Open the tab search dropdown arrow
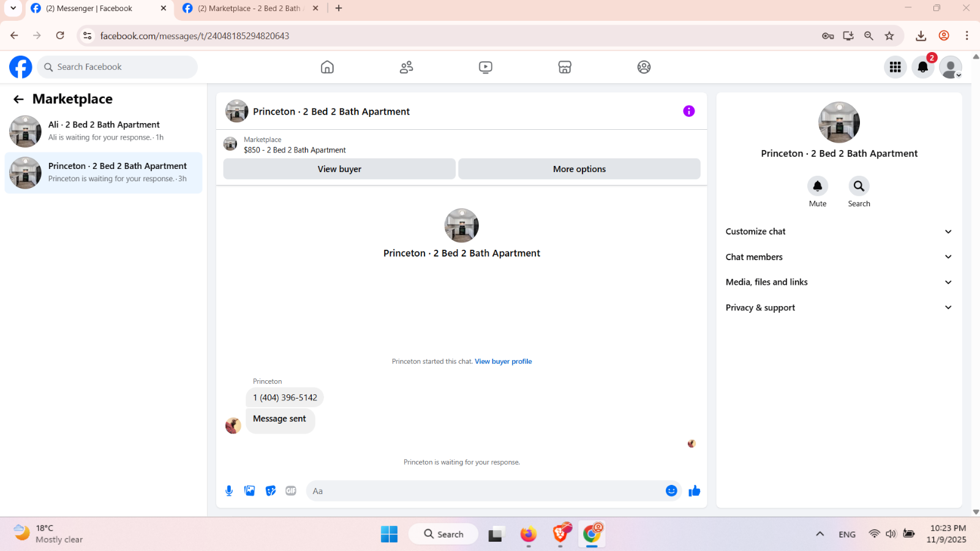This screenshot has height=551, width=980. (13, 8)
